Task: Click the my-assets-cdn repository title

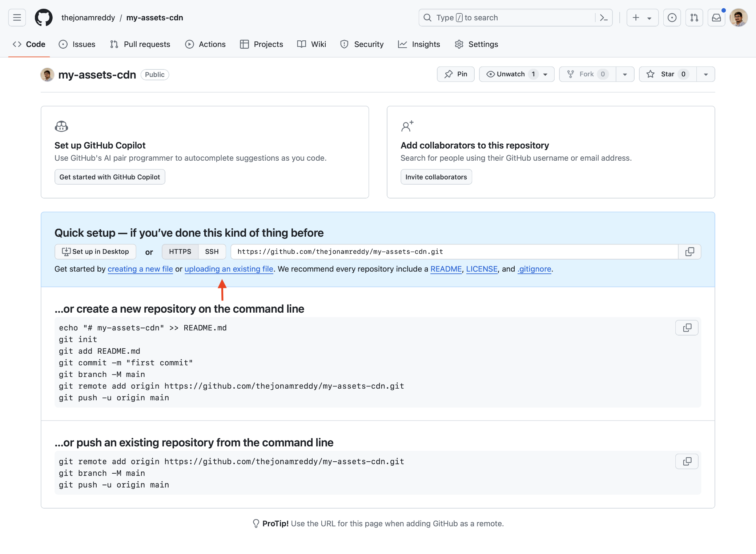Action: coord(97,75)
